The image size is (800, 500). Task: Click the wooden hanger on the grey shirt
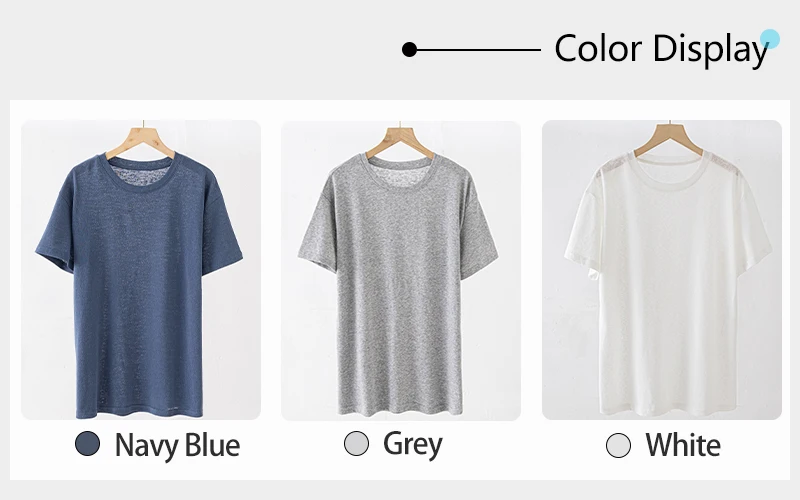coord(400,141)
